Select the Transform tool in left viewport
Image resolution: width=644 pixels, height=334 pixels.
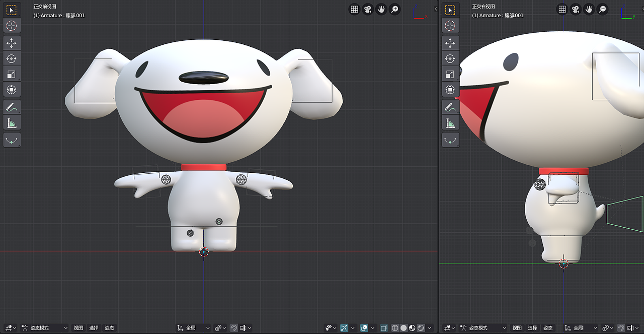click(12, 90)
